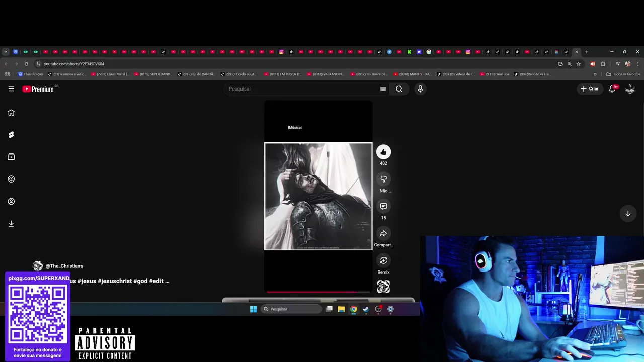Open File Explorer from taskbar

(341, 309)
